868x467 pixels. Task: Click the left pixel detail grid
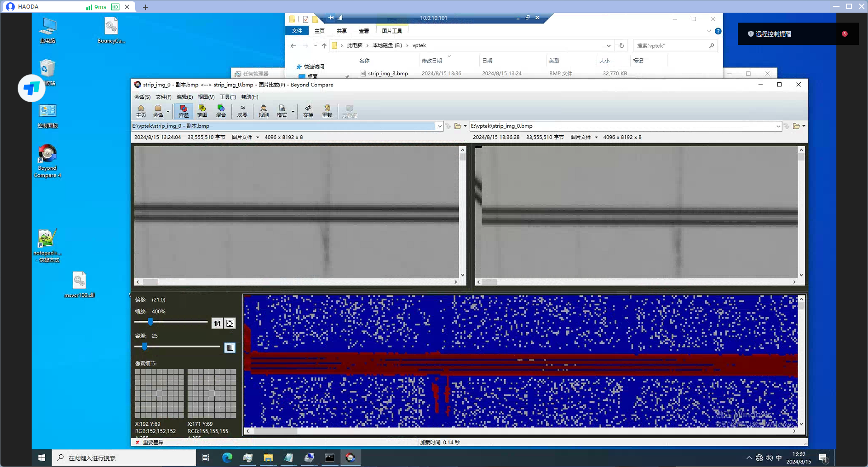(x=159, y=393)
